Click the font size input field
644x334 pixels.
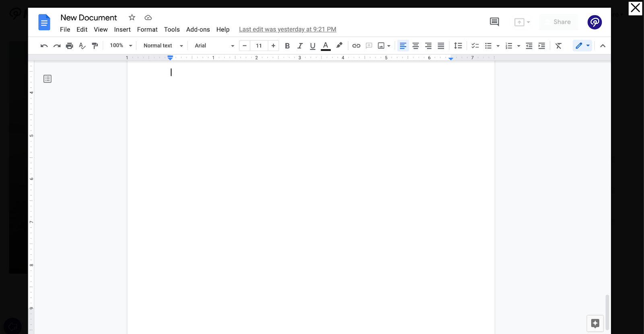259,46
